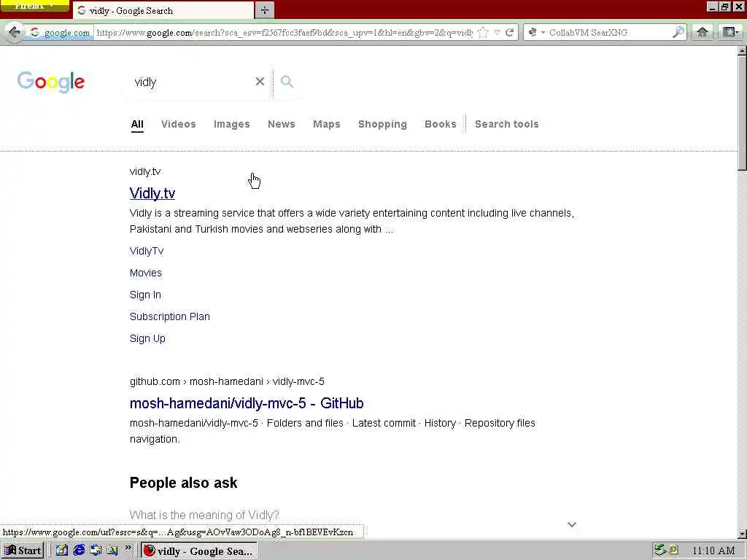The image size is (747, 560).
Task: Bookmark this page with the star icon
Action: tap(483, 32)
